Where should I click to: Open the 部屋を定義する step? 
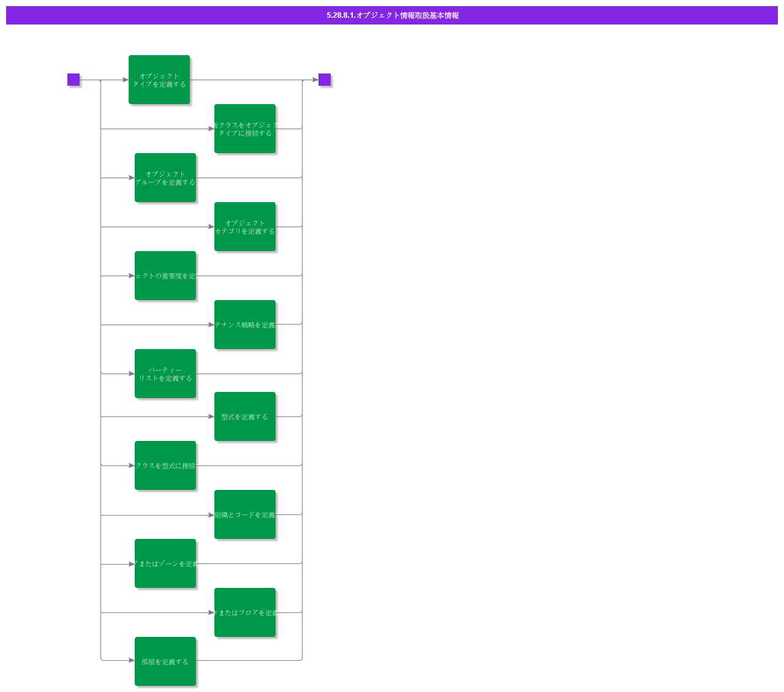pos(165,661)
